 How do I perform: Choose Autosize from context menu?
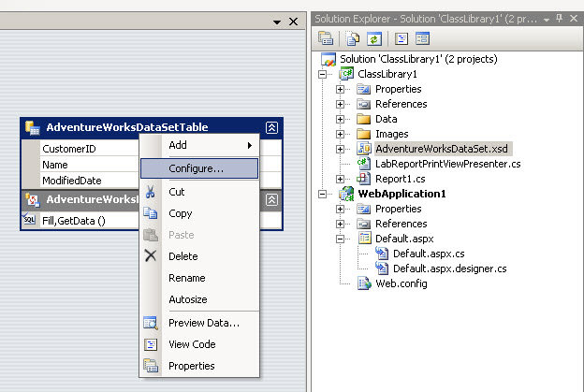tap(199, 299)
